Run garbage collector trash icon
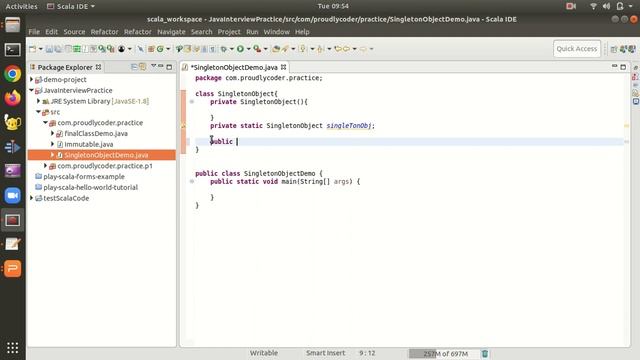The height and width of the screenshot is (360, 640). pyautogui.click(x=484, y=353)
